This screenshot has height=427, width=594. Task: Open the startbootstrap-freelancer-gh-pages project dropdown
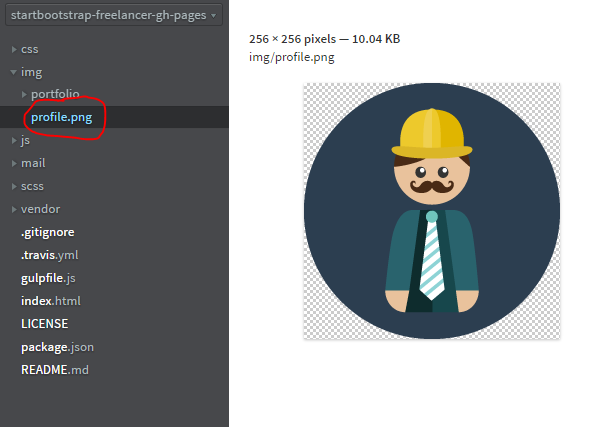click(113, 15)
